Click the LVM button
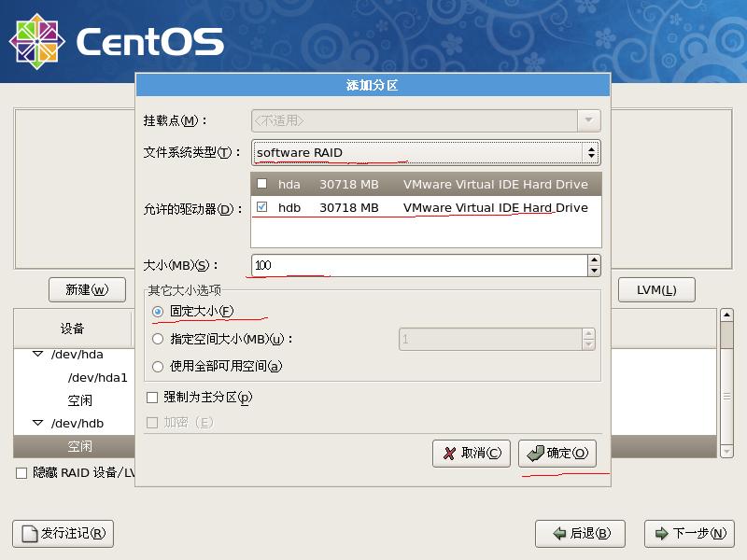Image resolution: width=747 pixels, height=560 pixels. point(656,289)
